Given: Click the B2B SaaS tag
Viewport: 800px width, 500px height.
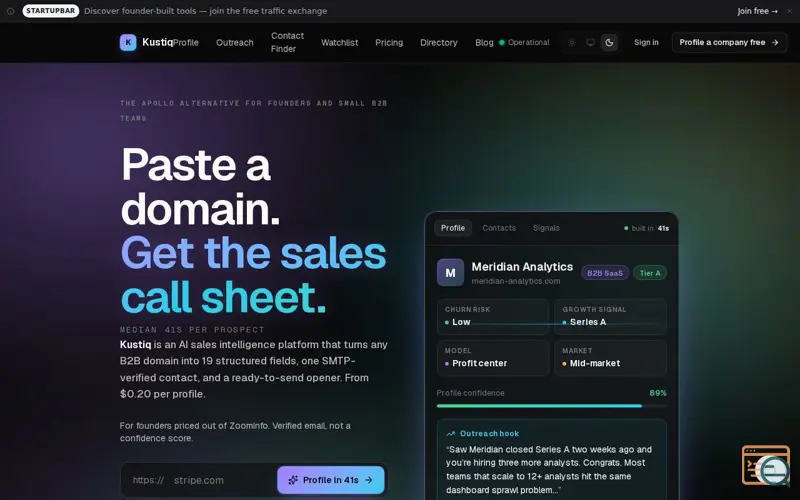Looking at the screenshot, I should coord(605,273).
